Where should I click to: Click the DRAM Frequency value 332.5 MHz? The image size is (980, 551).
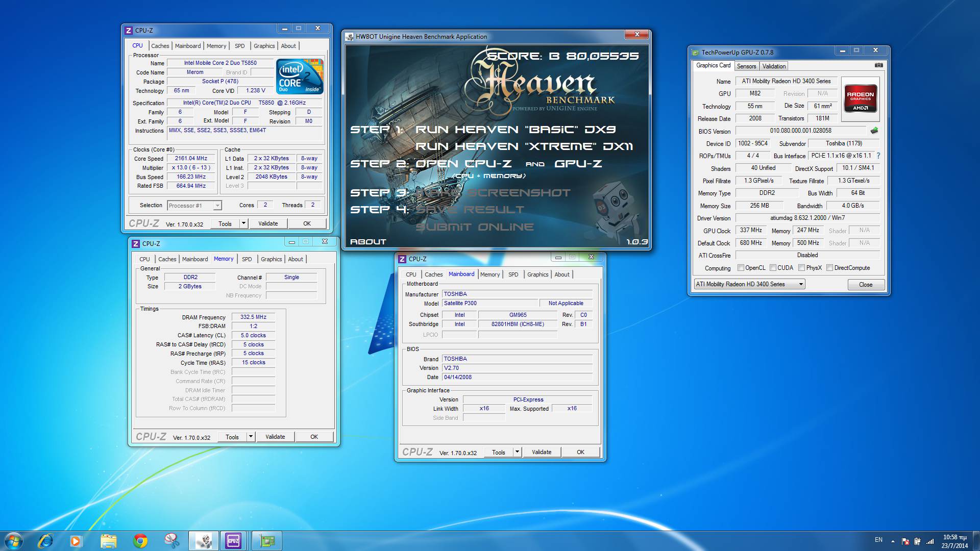click(254, 317)
